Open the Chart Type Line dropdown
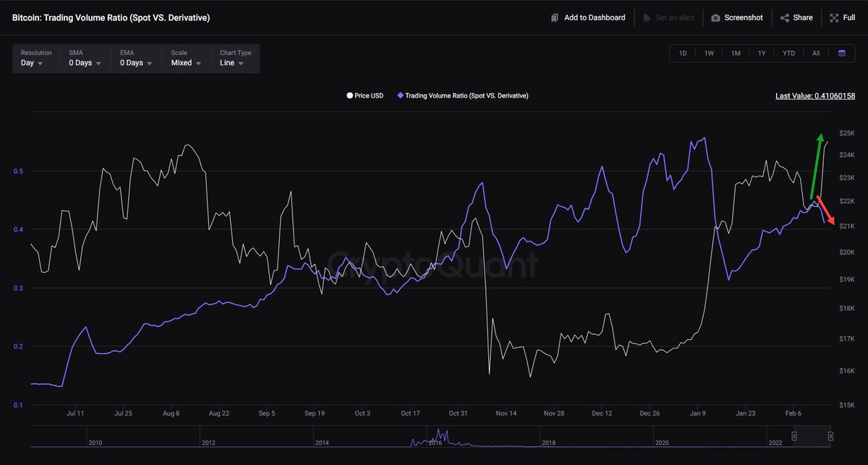 pyautogui.click(x=235, y=59)
